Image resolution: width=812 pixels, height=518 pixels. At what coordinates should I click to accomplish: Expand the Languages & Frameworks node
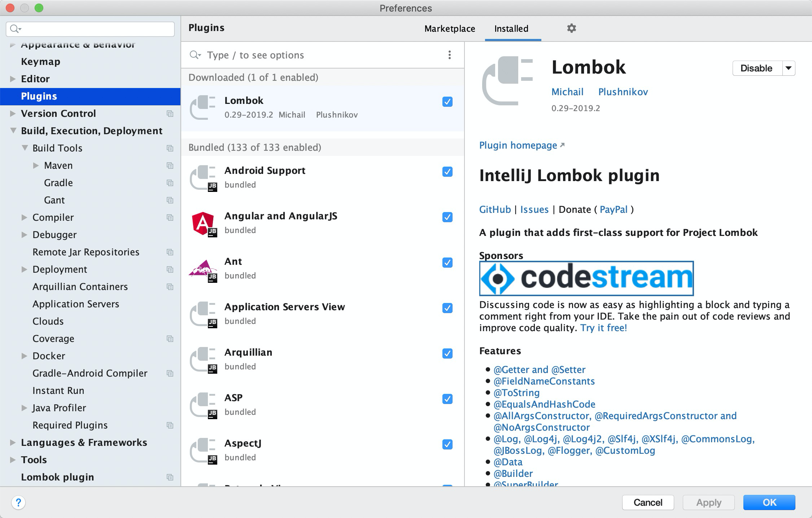[x=13, y=442]
